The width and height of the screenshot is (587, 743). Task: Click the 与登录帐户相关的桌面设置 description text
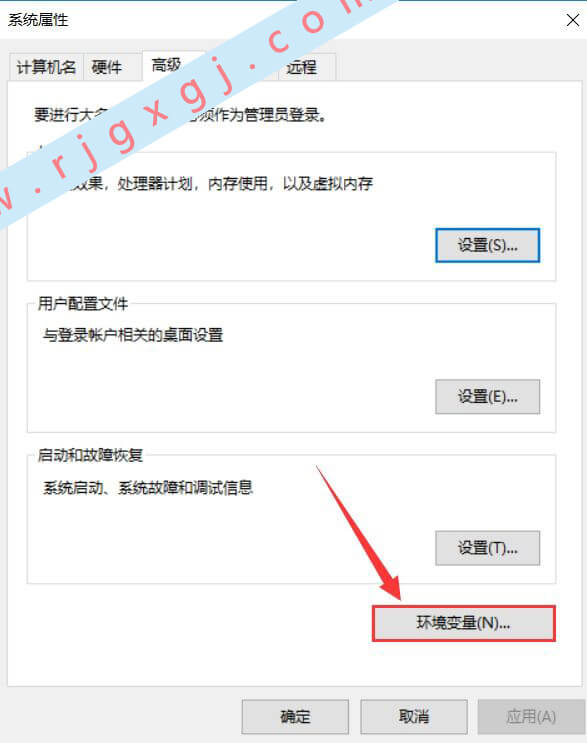point(133,335)
